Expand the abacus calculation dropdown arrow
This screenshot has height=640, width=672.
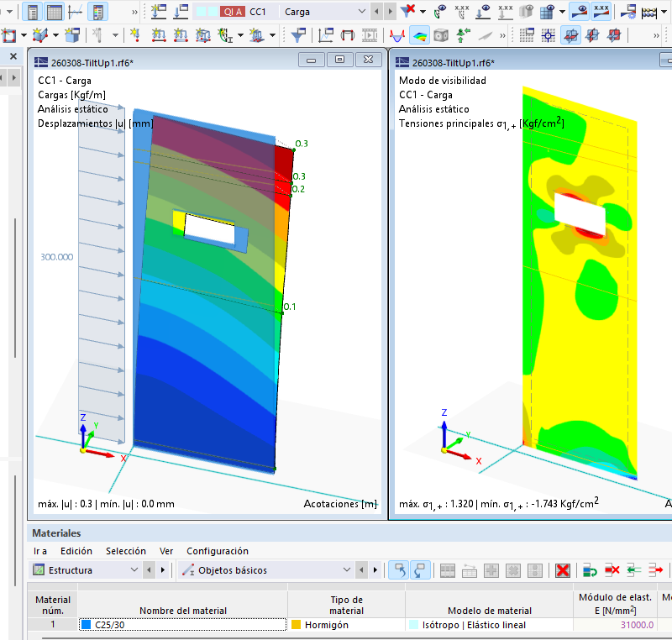pos(664,12)
